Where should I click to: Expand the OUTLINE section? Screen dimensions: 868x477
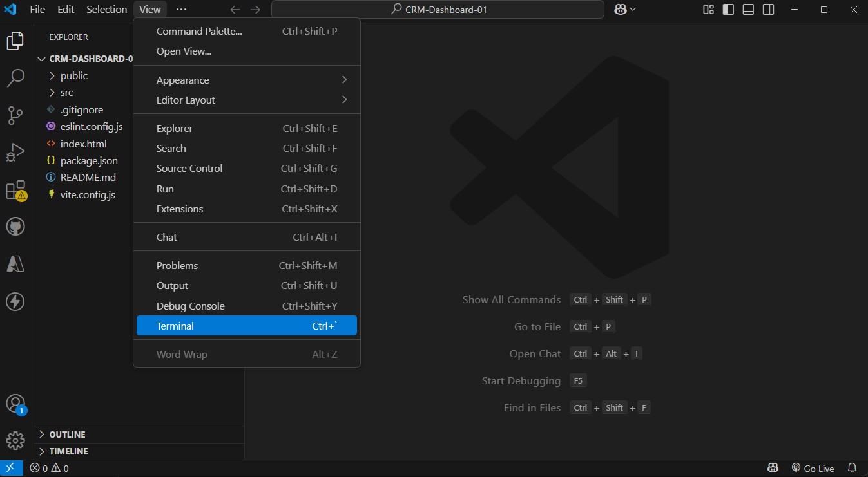[67, 435]
